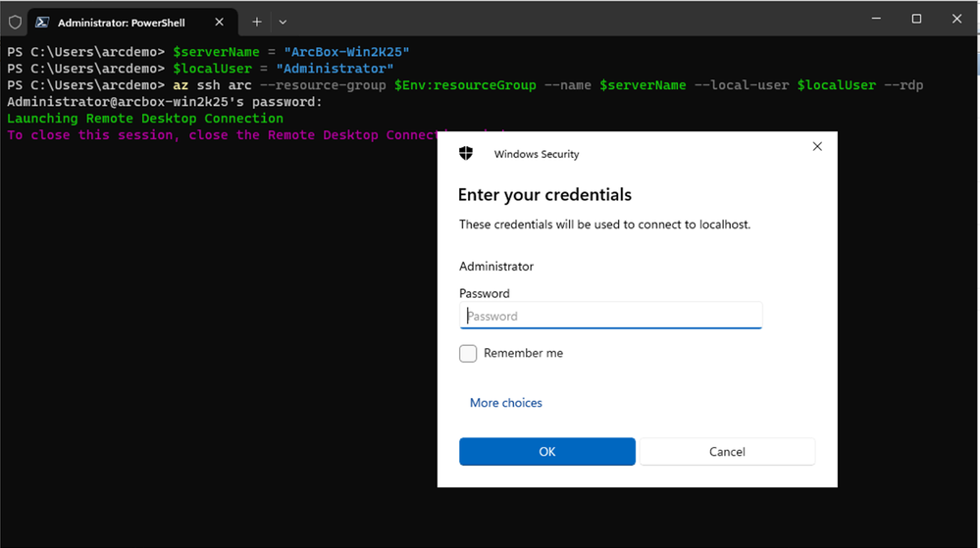Screen dimensions: 980x548
Task: Select the Administrator: PowerShell tab
Action: click(x=132, y=23)
